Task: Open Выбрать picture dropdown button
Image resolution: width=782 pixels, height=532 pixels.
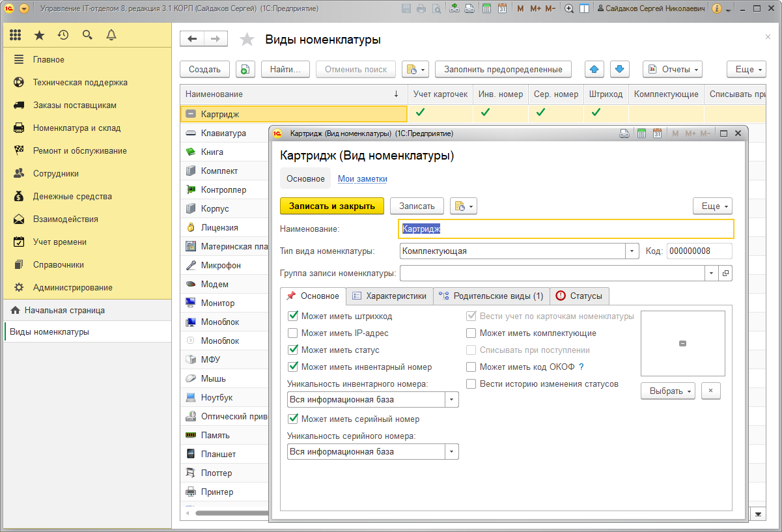Action: (668, 391)
